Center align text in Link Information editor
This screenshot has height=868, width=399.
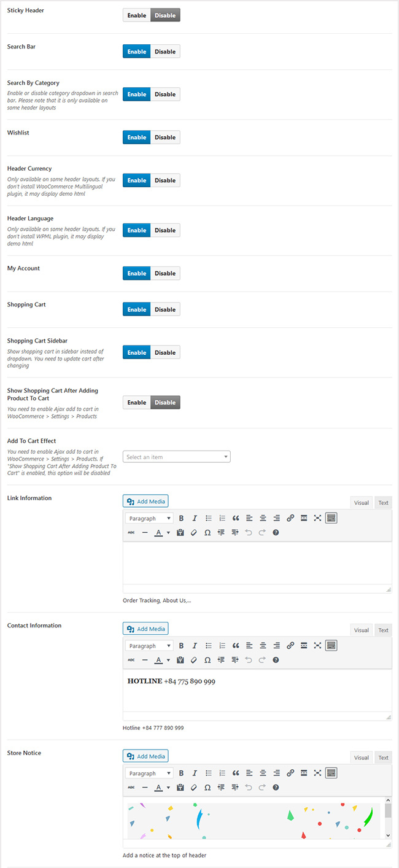(263, 518)
